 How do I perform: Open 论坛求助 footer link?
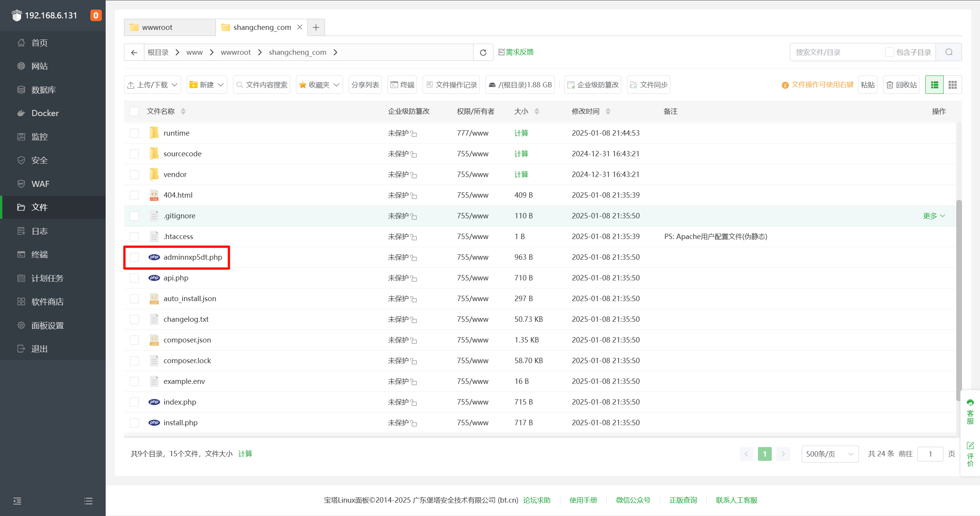click(x=537, y=500)
